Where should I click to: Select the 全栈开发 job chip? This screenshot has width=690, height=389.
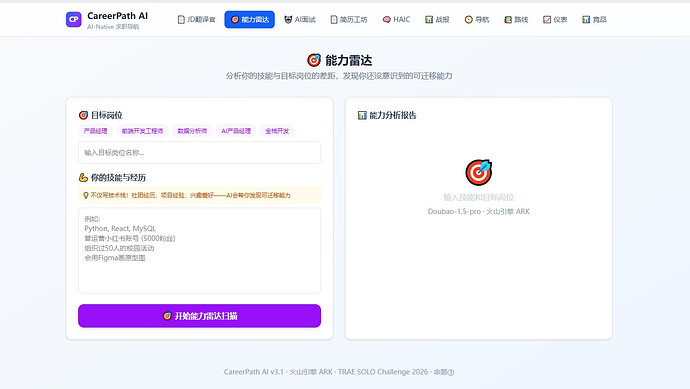pos(277,131)
